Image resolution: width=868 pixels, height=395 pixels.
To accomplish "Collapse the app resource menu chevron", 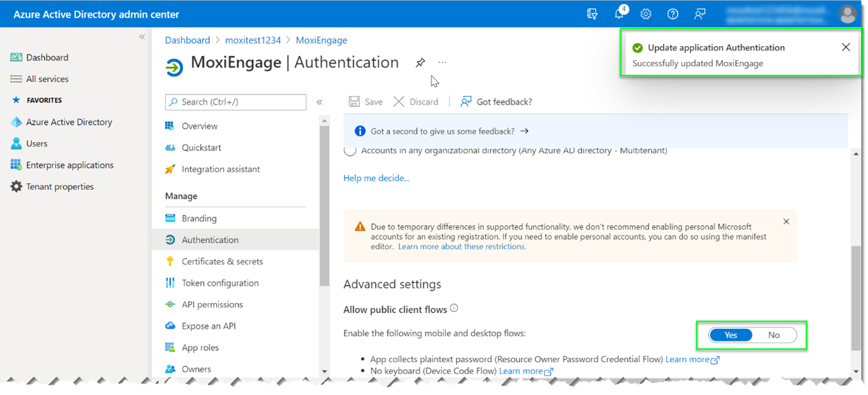I will pos(319,102).
